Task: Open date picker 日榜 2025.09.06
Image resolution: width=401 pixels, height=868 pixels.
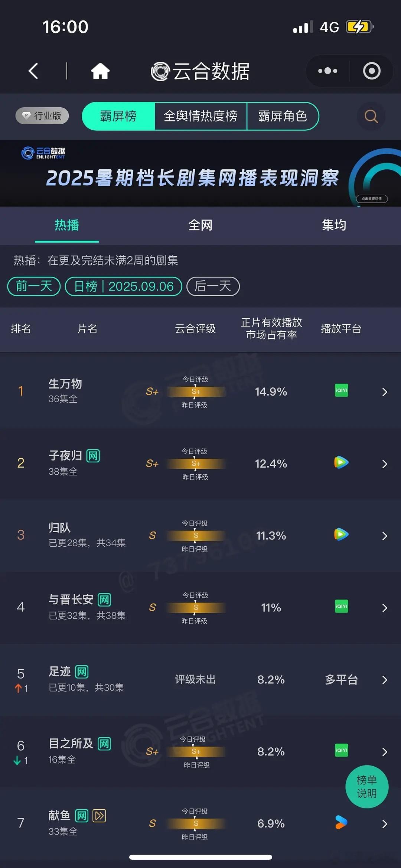Action: 124,286
